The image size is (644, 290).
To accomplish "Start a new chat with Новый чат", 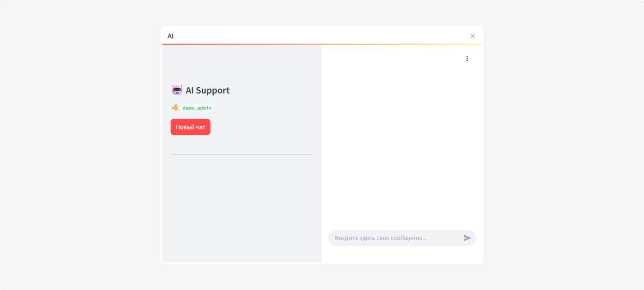I will click(x=191, y=127).
